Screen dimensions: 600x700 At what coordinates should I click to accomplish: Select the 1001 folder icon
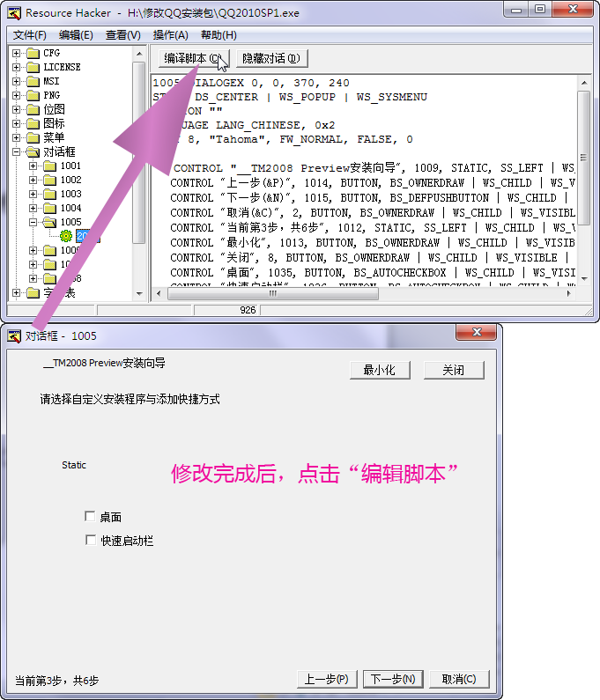pyautogui.click(x=50, y=166)
